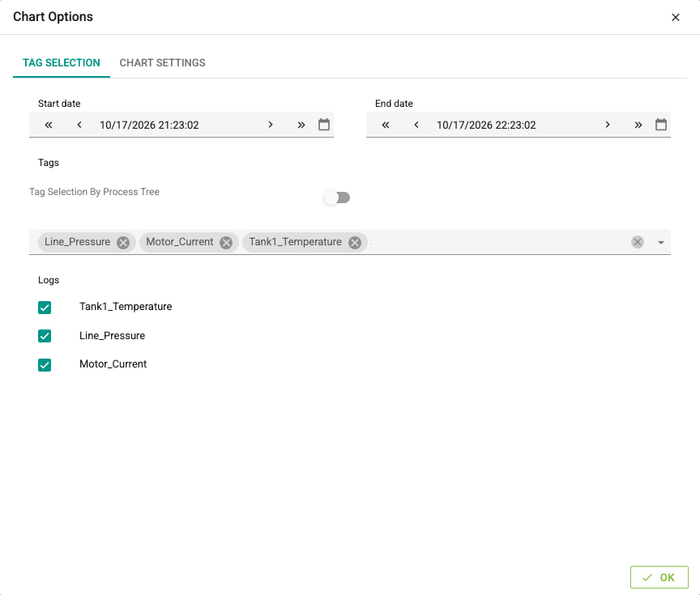Uncheck the Tank1_Temperature log checkbox
700x595 pixels.
pyautogui.click(x=45, y=308)
